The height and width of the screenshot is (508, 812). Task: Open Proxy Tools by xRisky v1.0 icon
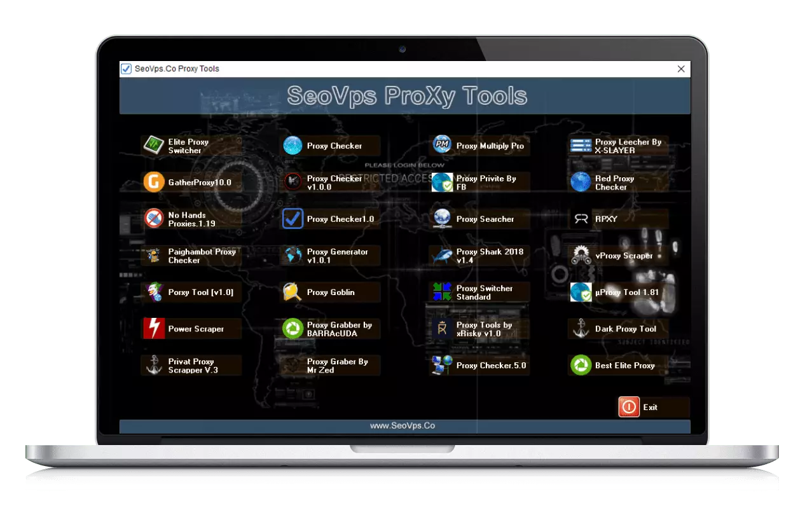(x=442, y=329)
